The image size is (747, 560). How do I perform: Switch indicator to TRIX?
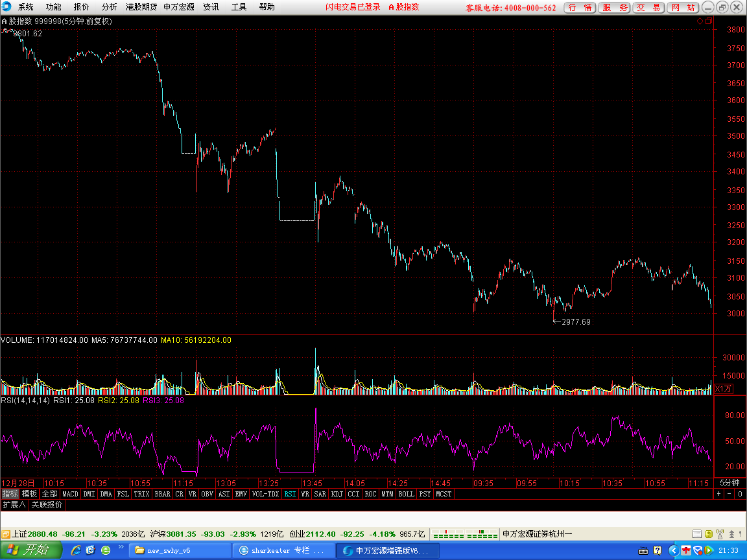coord(141,494)
